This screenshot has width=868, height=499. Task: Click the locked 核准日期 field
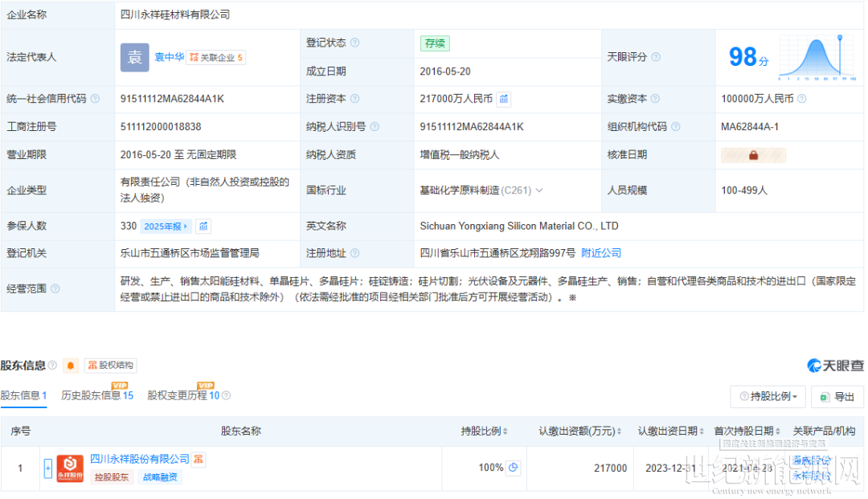[753, 155]
